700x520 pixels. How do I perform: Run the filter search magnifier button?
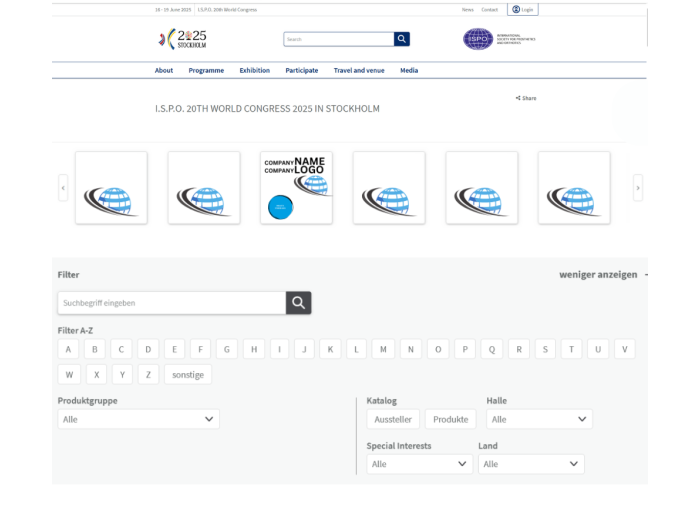(x=299, y=303)
